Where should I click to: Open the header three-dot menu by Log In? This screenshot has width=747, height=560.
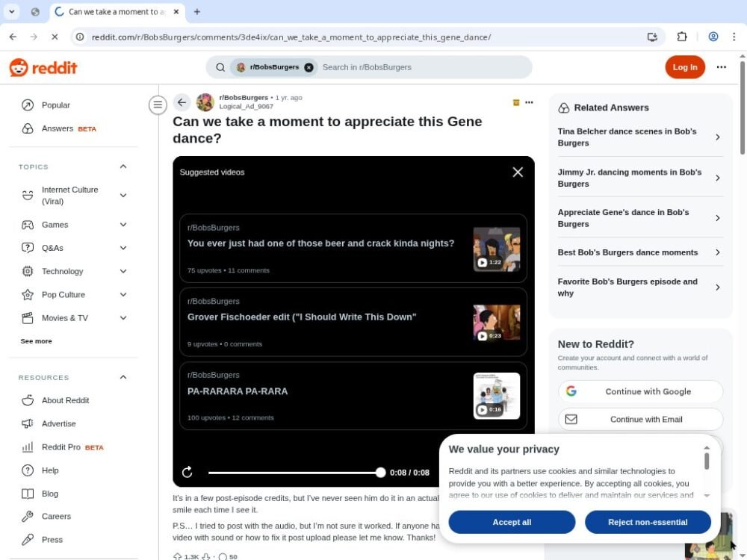(721, 67)
